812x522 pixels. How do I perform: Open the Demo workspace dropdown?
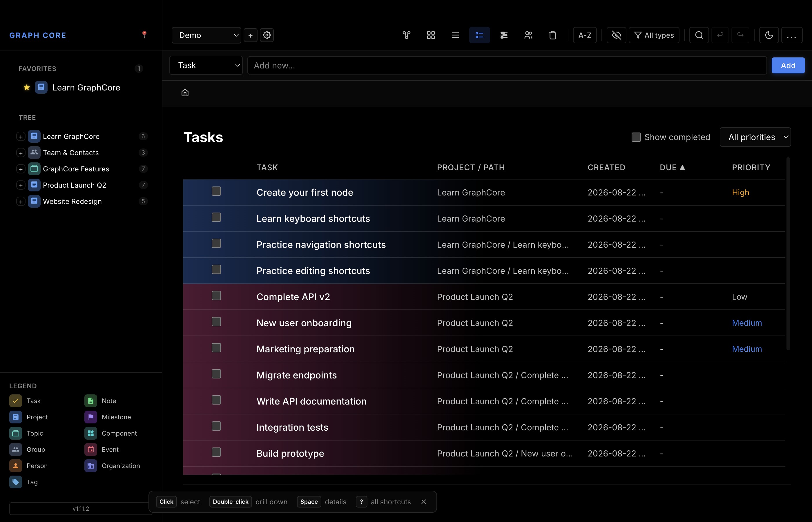(206, 35)
